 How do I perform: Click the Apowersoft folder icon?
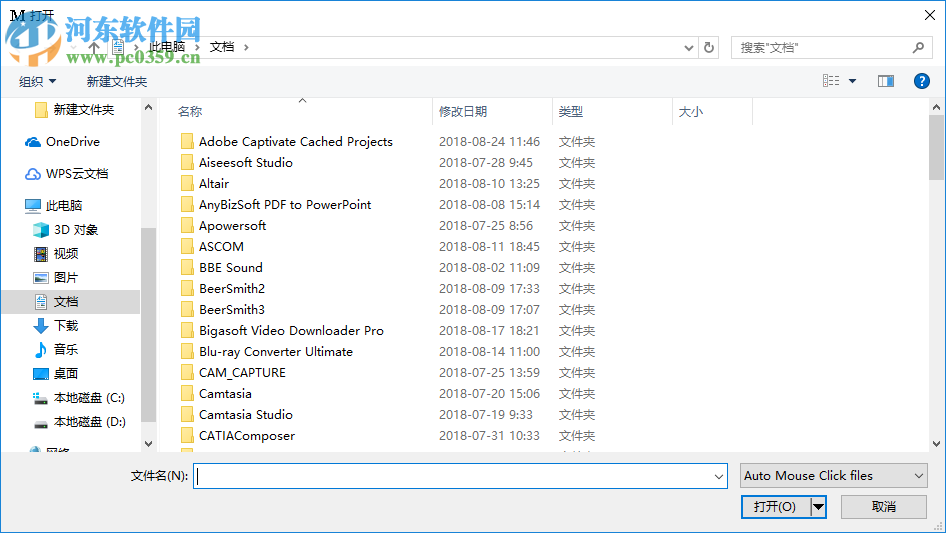point(187,226)
